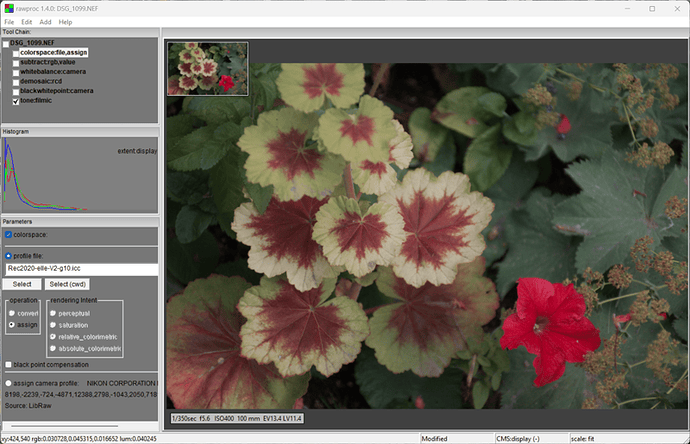Click the Source: LibRaw text
The image size is (690, 444).
point(28,406)
